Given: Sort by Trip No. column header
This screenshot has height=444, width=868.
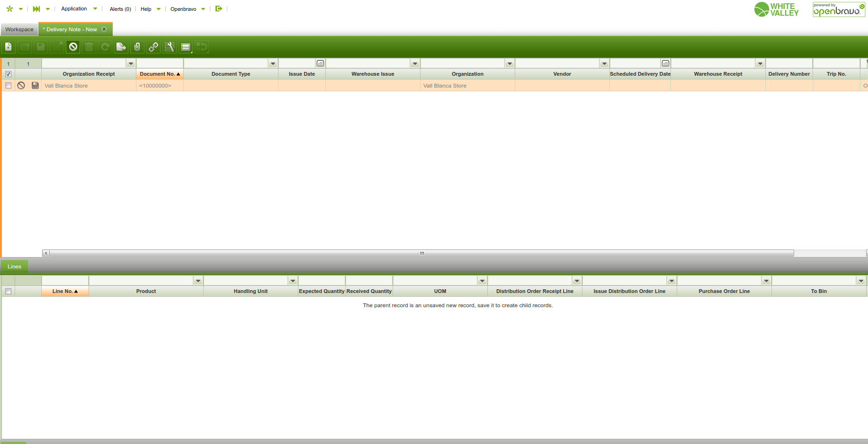Looking at the screenshot, I should pos(837,74).
